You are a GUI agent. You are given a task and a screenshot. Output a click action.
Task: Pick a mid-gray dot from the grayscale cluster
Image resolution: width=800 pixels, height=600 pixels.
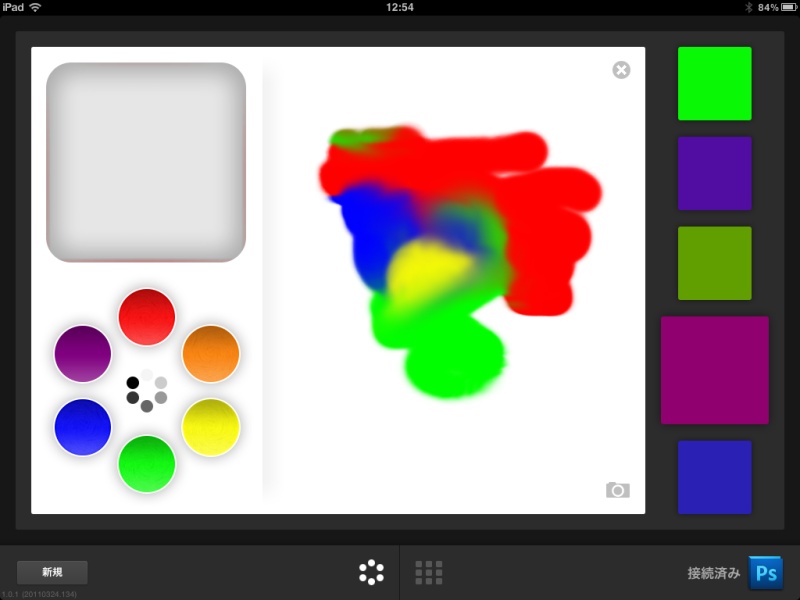146,403
